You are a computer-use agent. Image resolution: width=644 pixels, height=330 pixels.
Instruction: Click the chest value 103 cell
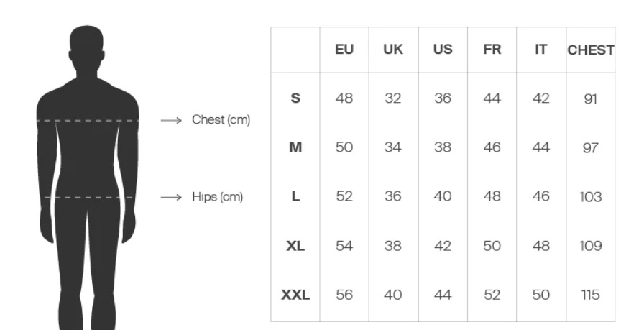pos(590,197)
